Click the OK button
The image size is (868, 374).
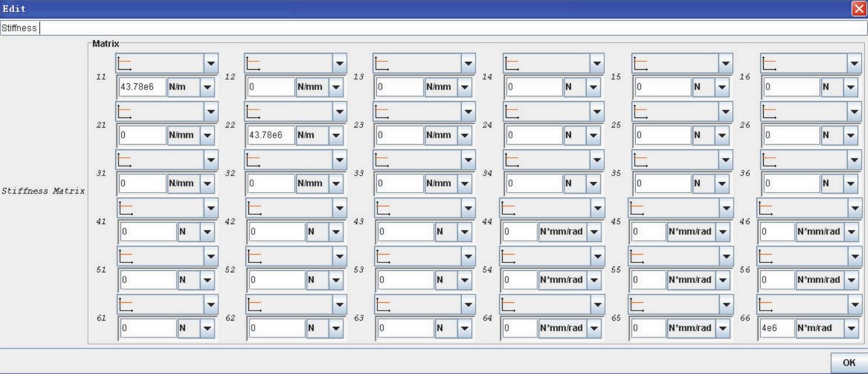coord(849,362)
